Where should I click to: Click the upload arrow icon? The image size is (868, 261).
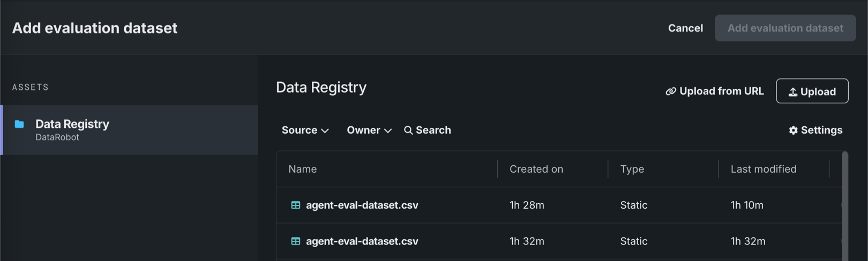pyautogui.click(x=793, y=92)
